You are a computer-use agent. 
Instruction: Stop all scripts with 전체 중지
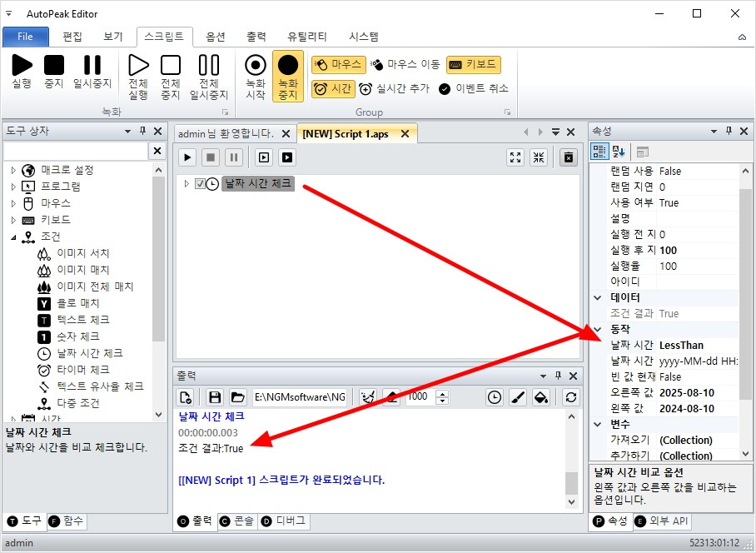pyautogui.click(x=171, y=77)
